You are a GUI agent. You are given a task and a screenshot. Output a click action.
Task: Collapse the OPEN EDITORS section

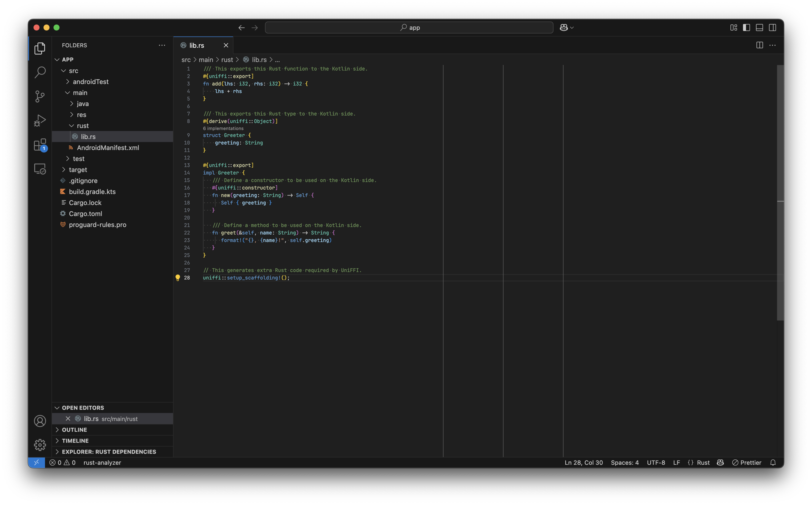point(112,407)
